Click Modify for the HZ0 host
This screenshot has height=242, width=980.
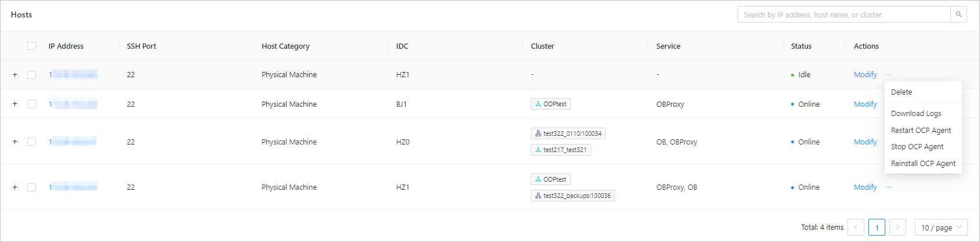tap(865, 142)
